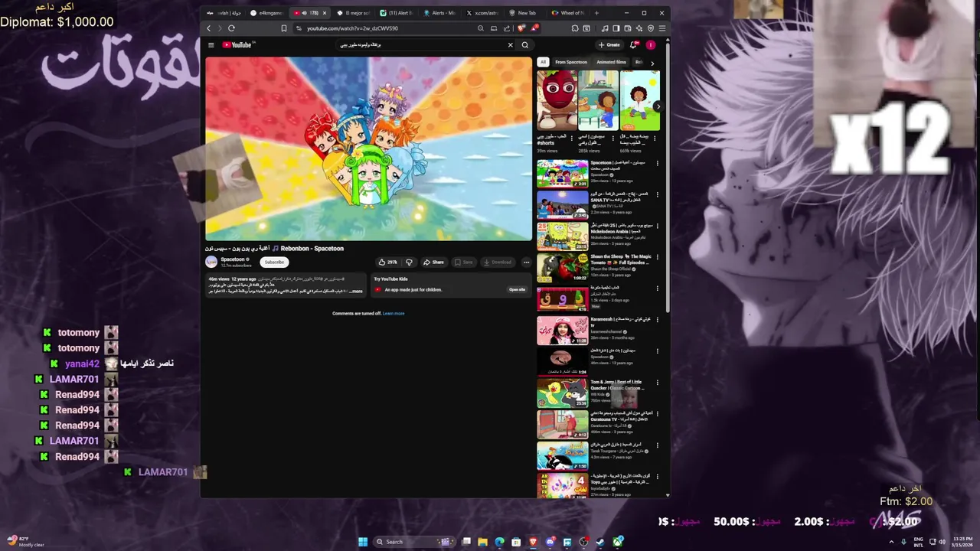Screen dimensions: 980x551
Task: Bookmark this page with the bookmark icon
Action: click(283, 28)
